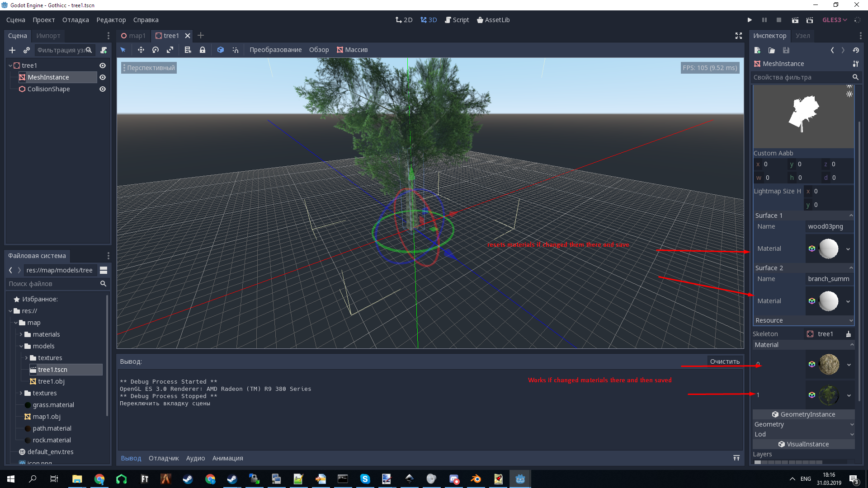Toggle visibility of CollisionShape node
This screenshot has width=868, height=488.
pyautogui.click(x=103, y=89)
